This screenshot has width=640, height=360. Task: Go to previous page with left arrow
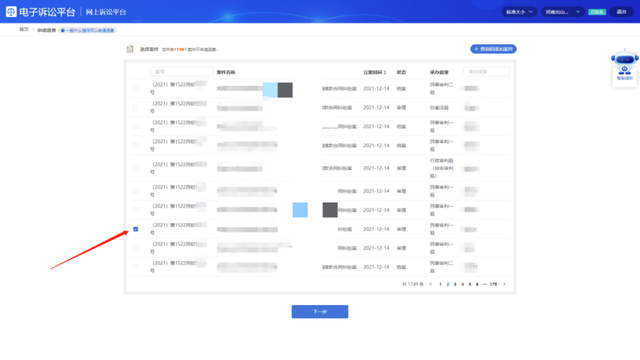[431, 284]
